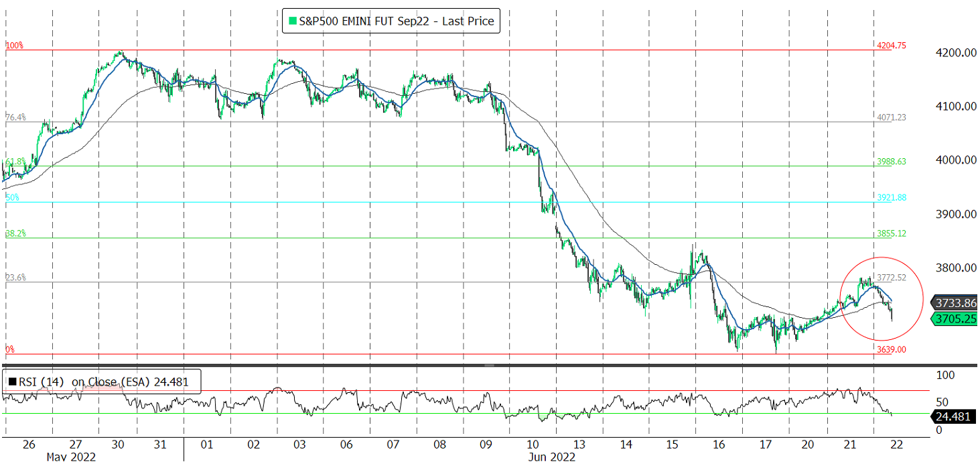Click the 76.4% Fibonacci level label
This screenshot has height=464, width=980.
[15, 117]
